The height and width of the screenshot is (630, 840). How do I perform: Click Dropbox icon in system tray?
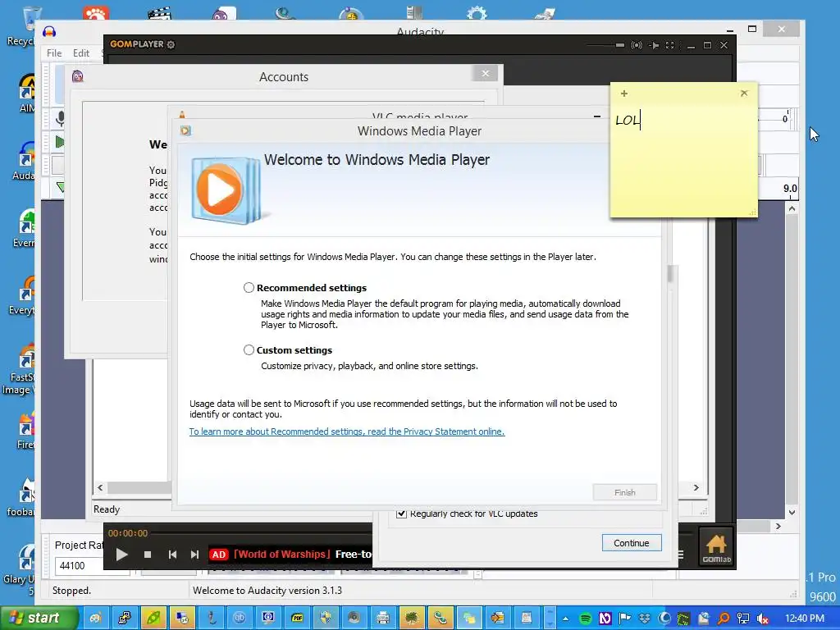click(x=645, y=619)
